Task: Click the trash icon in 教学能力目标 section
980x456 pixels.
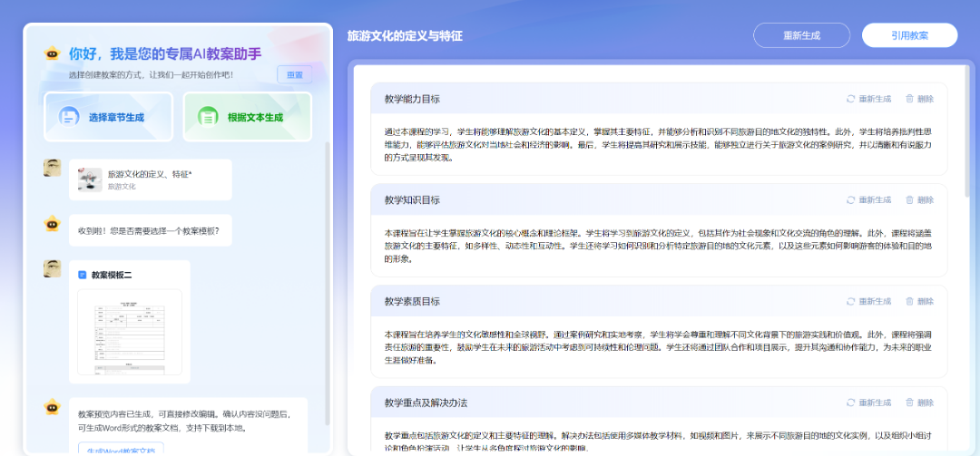Action: coord(909,99)
